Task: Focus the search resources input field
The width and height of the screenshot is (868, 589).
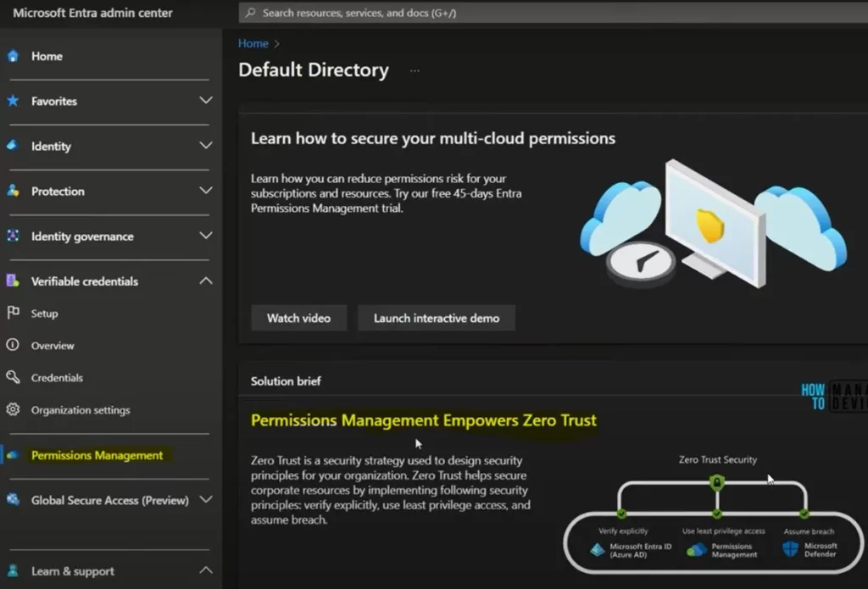Action: [554, 12]
